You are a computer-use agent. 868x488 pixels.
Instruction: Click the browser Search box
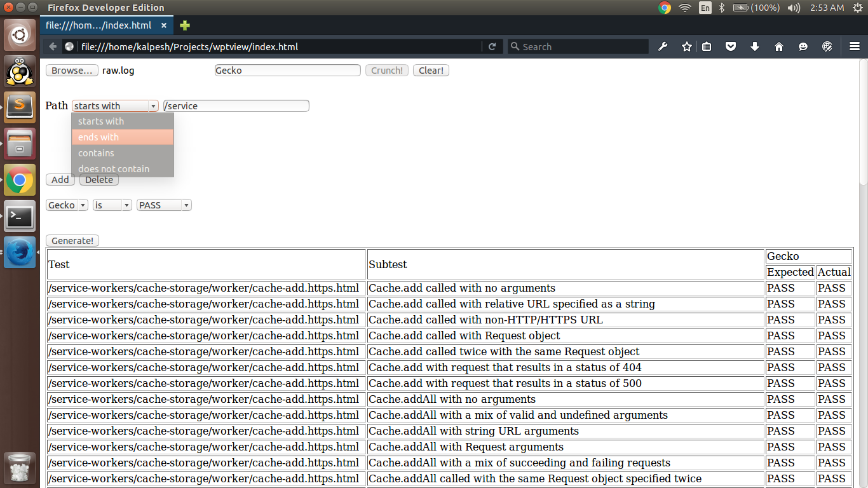578,46
